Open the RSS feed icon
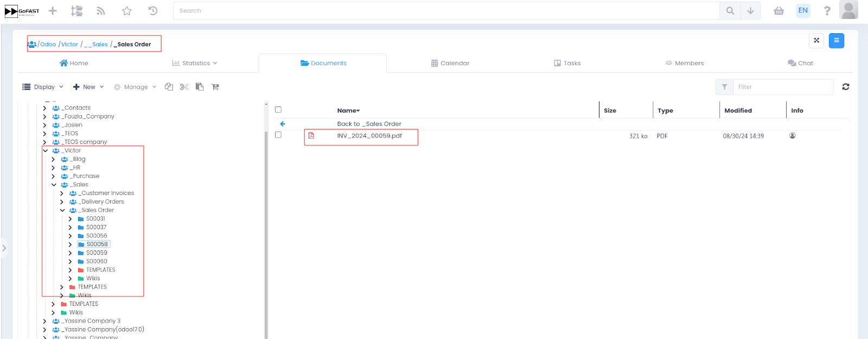Image resolution: width=868 pixels, height=339 pixels. pos(101,10)
